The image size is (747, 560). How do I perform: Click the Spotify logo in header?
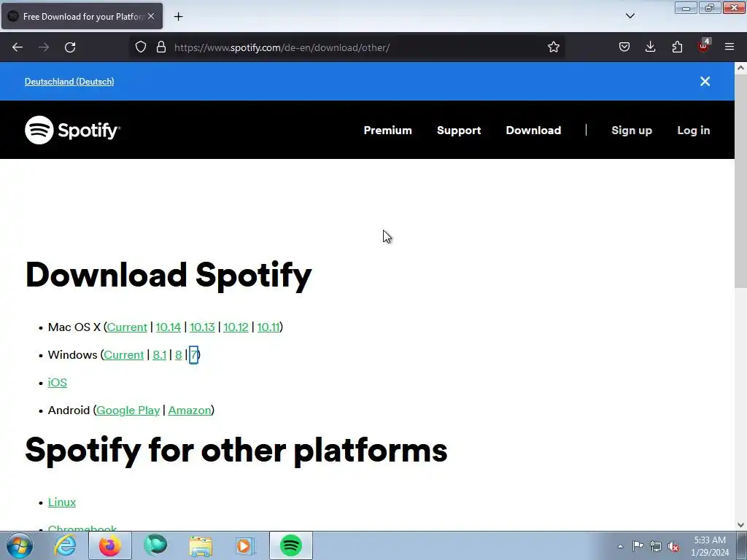click(x=72, y=130)
